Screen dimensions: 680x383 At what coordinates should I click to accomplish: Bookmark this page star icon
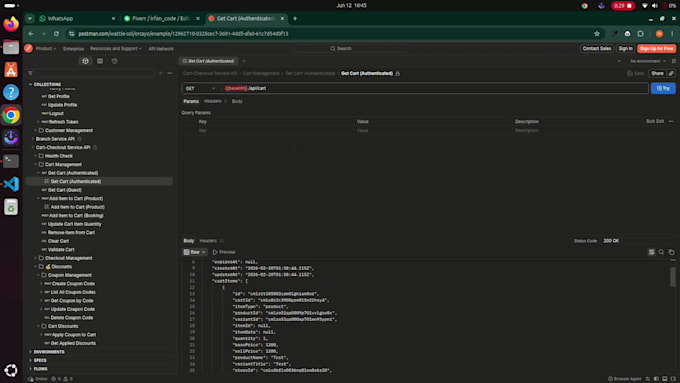coord(597,33)
